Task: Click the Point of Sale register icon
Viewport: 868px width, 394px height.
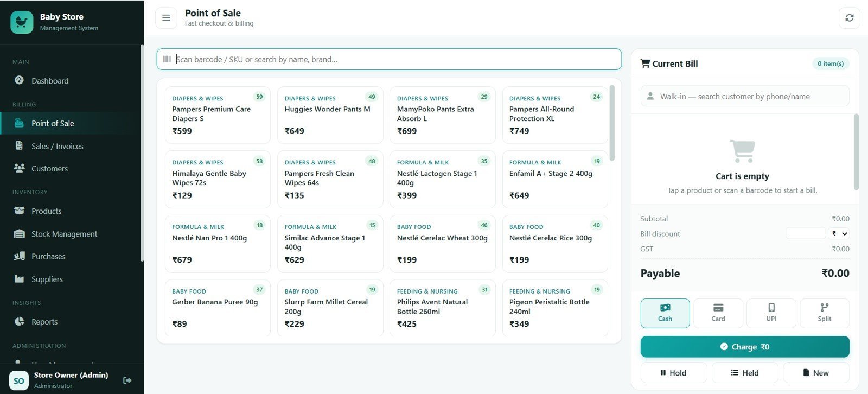Action: (19, 123)
